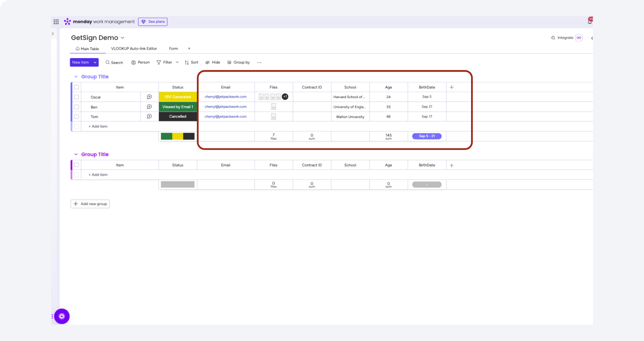Image resolution: width=644 pixels, height=341 pixels.
Task: Click Sep 5 - 21 date summary pill
Action: coord(427,136)
